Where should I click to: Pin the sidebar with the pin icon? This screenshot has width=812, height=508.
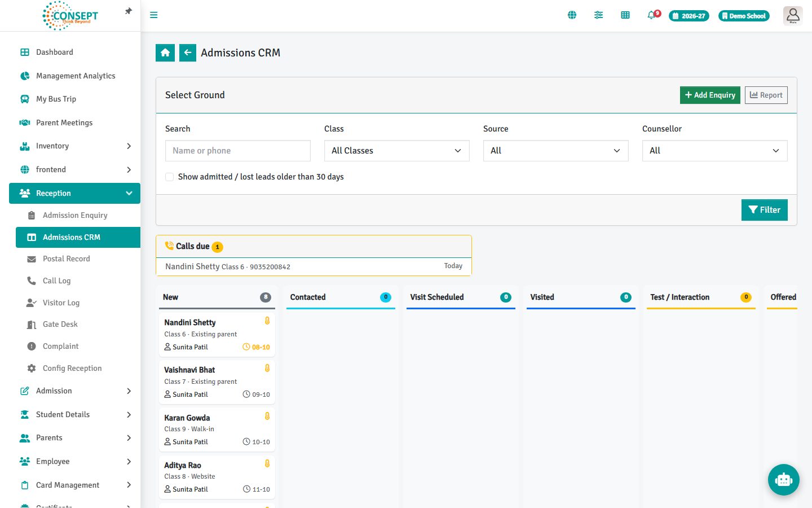click(129, 11)
